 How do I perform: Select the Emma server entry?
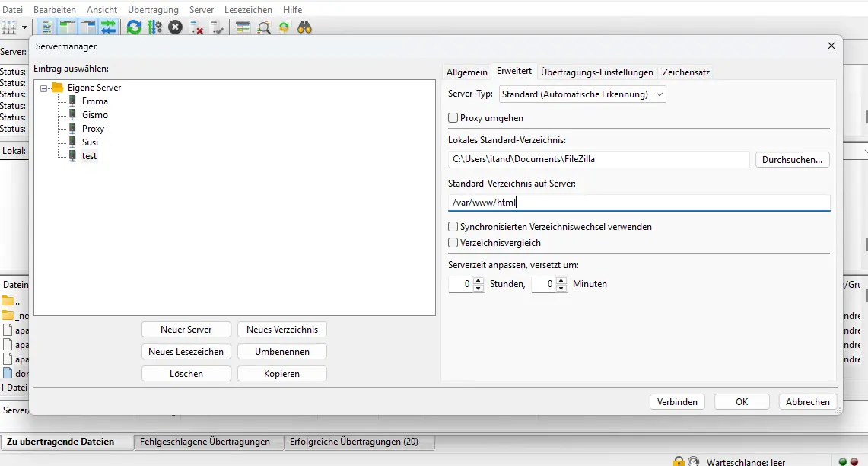[x=94, y=101]
